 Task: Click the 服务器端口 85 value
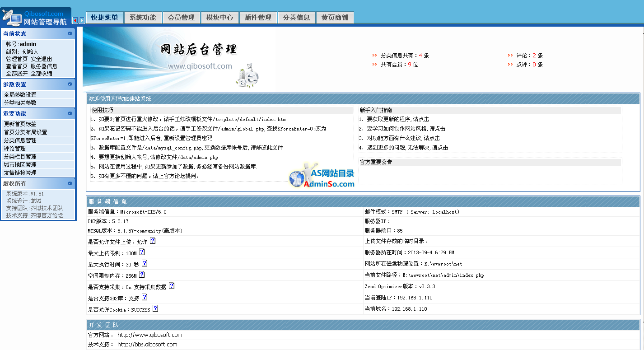400,231
